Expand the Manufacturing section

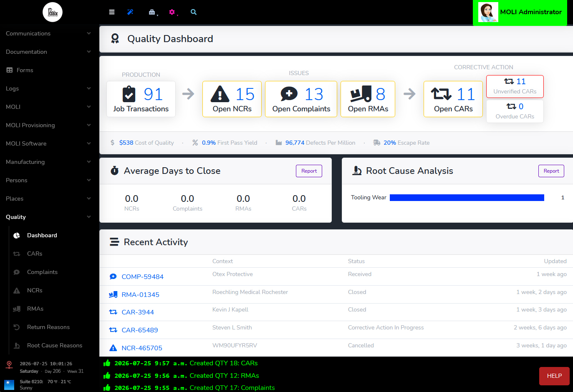click(x=50, y=162)
